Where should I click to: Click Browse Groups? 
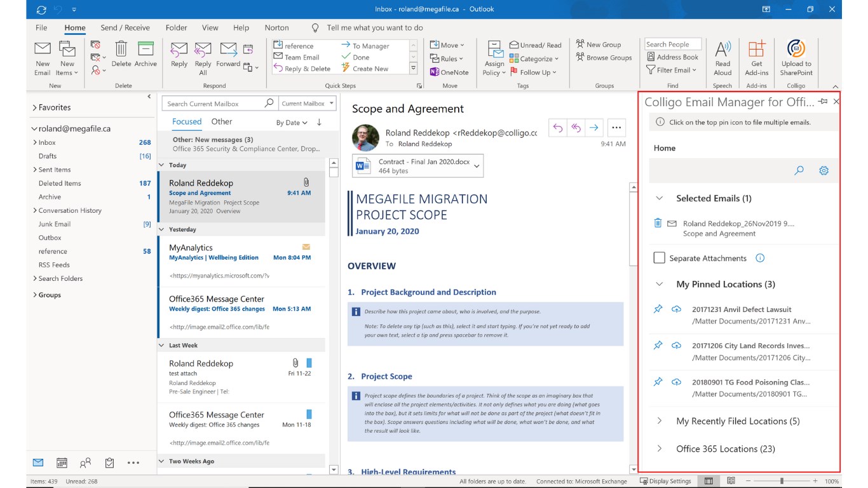[604, 57]
